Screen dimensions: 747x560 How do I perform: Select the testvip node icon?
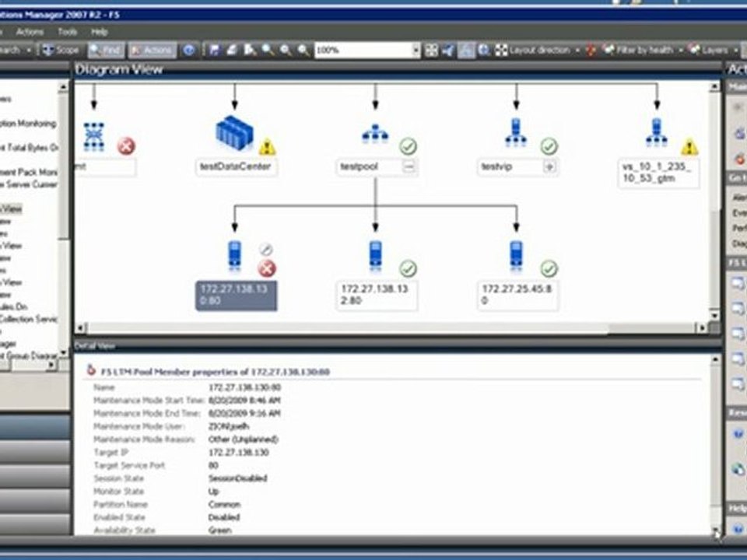pos(516,132)
